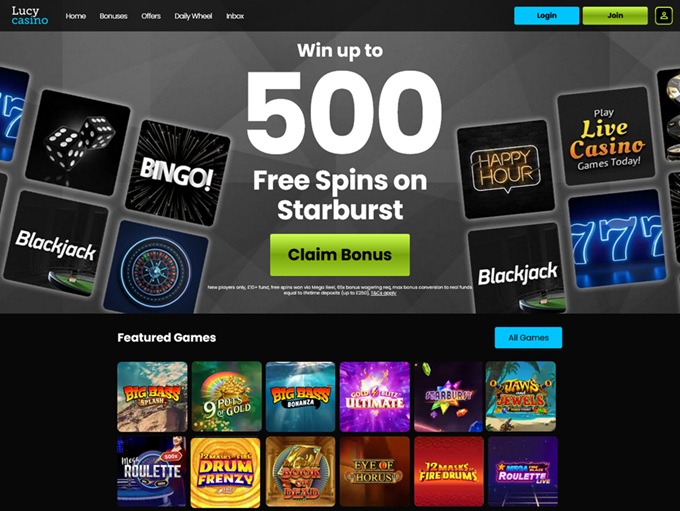Go to the Daily Wheel page
680x511 pixels.
[x=193, y=16]
